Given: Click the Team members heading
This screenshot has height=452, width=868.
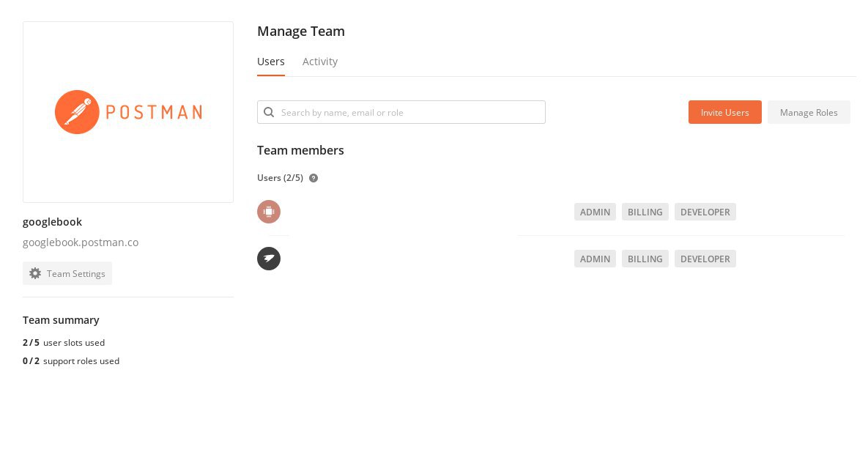Looking at the screenshot, I should (300, 150).
